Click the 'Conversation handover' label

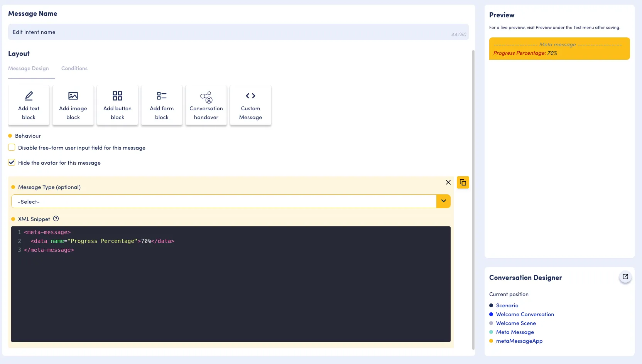[x=206, y=113]
